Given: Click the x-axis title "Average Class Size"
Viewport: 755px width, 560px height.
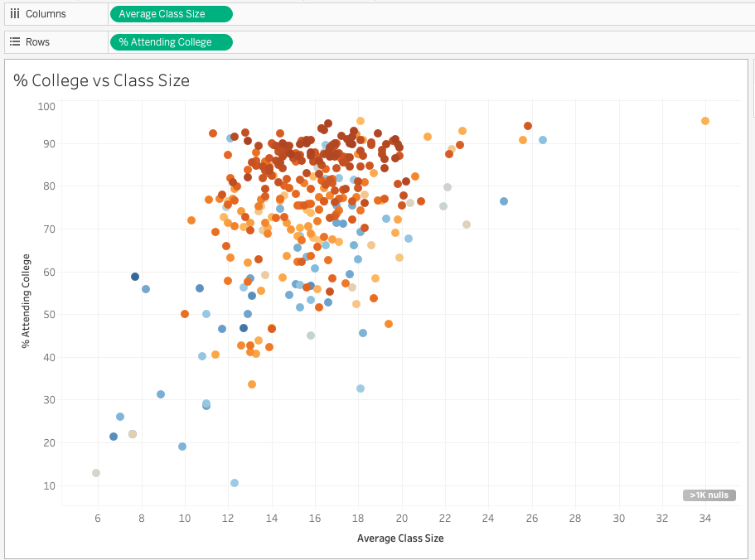Looking at the screenshot, I should (400, 538).
